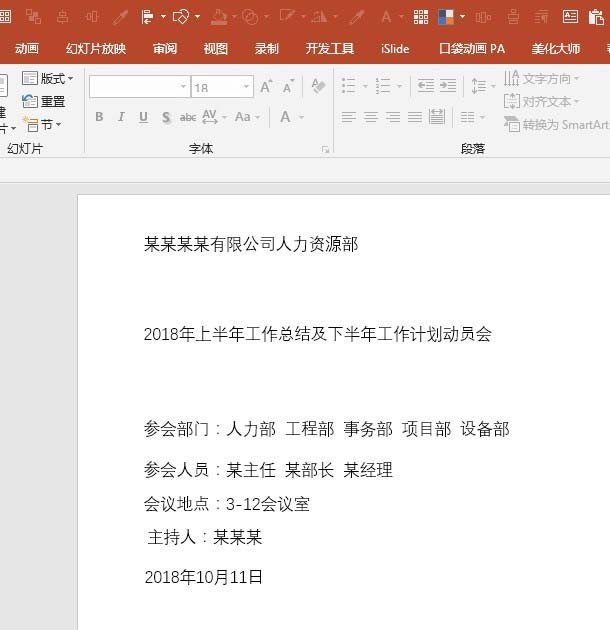Viewport: 610px width, 630px height.
Task: Click 转换为 SmartArt button
Action: pyautogui.click(x=557, y=125)
